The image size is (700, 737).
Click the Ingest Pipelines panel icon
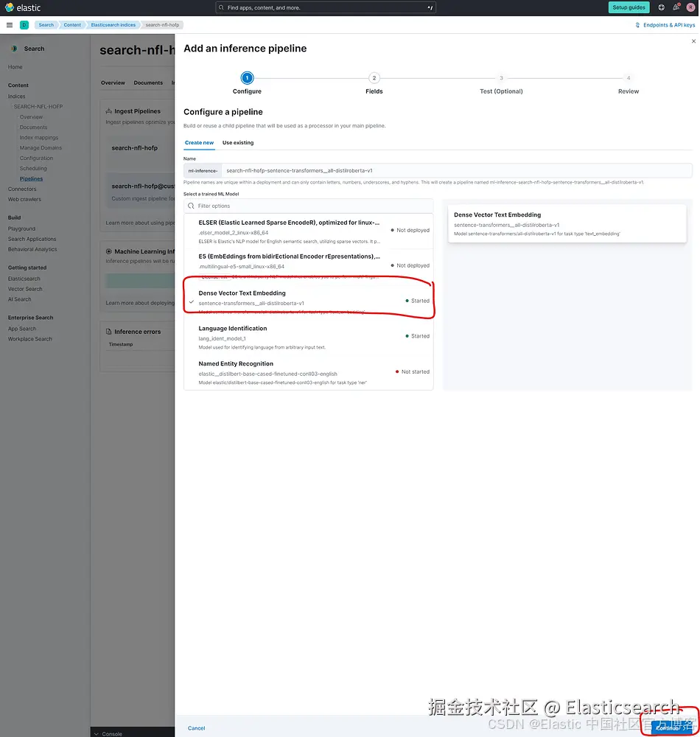point(108,111)
